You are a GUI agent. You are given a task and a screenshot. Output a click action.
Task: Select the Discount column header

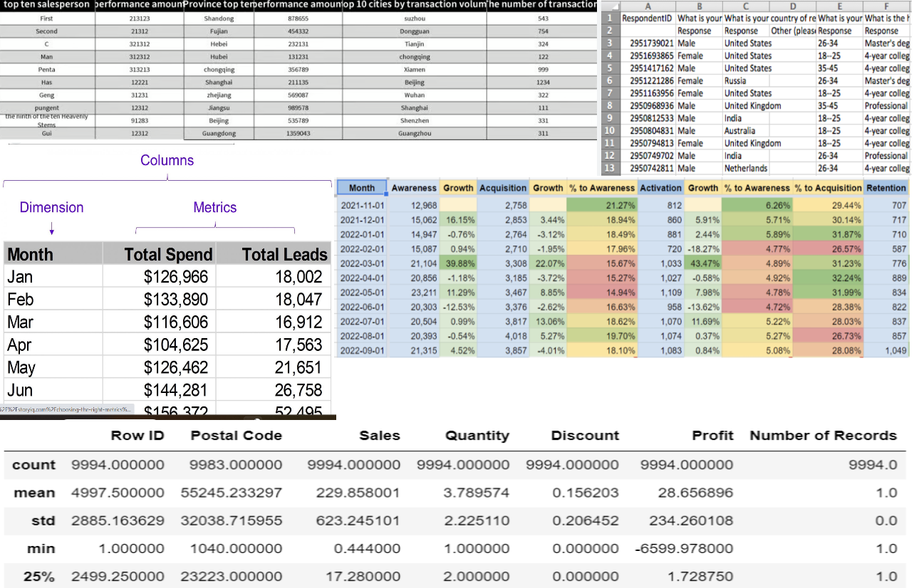[585, 436]
